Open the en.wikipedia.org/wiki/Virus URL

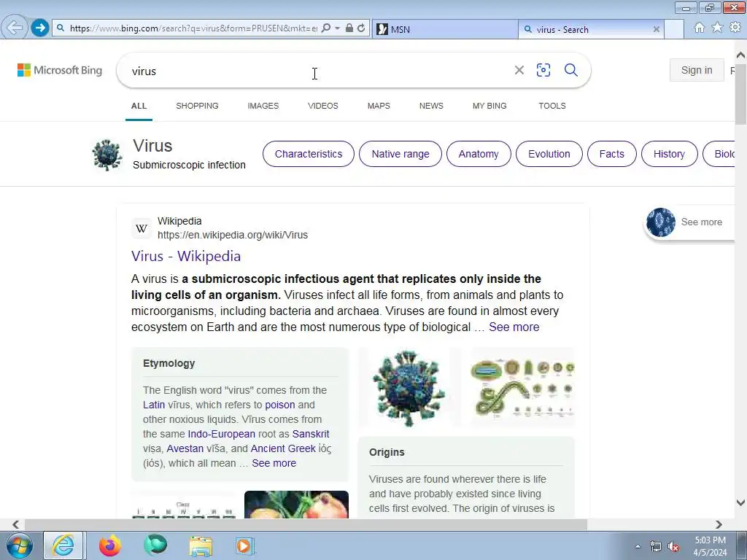(x=233, y=235)
